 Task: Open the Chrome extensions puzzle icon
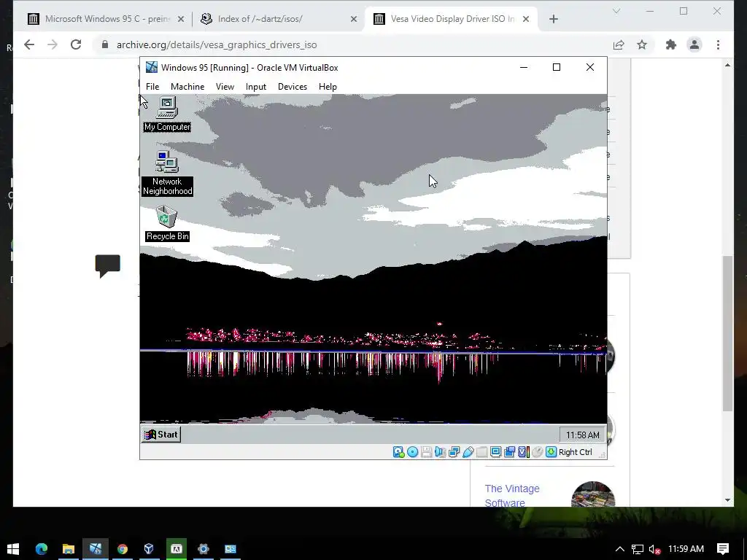(x=671, y=44)
